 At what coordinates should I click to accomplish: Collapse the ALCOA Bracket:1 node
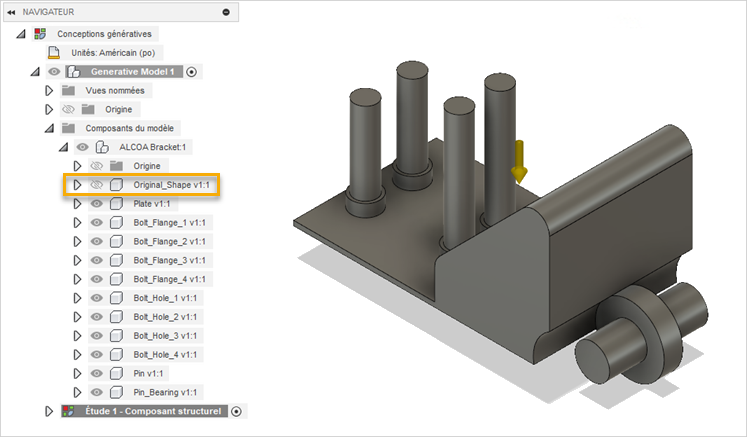pyautogui.click(x=63, y=147)
